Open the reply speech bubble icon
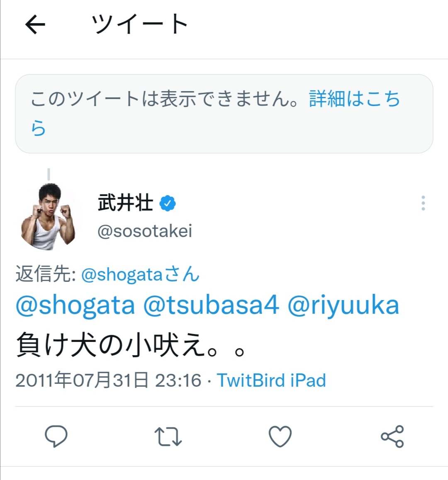 point(56,436)
